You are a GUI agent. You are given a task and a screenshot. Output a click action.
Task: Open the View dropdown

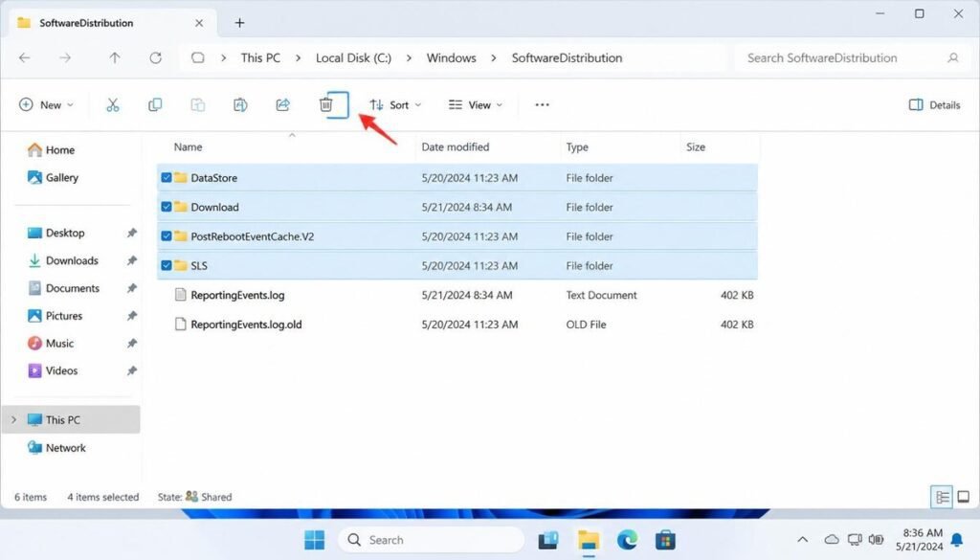476,105
